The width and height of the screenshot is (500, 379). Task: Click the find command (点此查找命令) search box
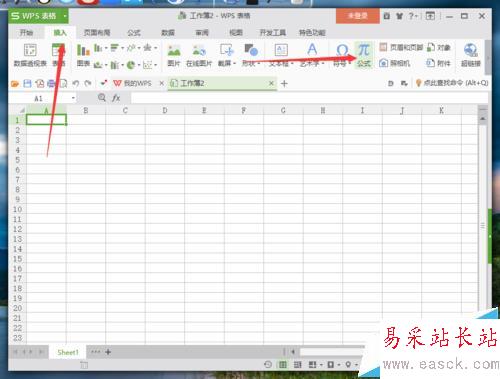pyautogui.click(x=452, y=83)
